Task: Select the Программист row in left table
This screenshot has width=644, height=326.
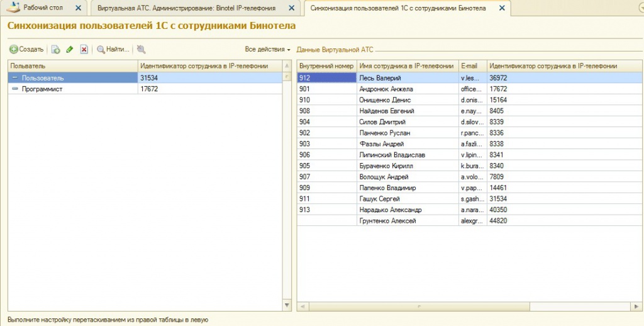Action: pos(145,89)
